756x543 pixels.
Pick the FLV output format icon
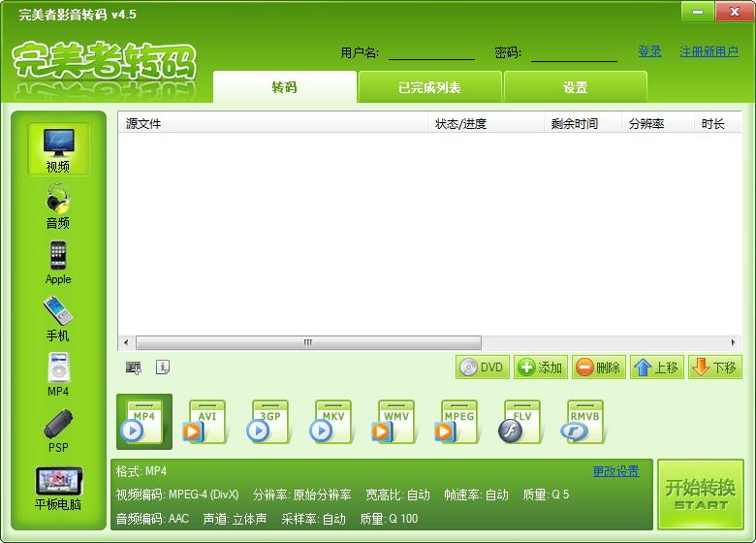(x=520, y=422)
